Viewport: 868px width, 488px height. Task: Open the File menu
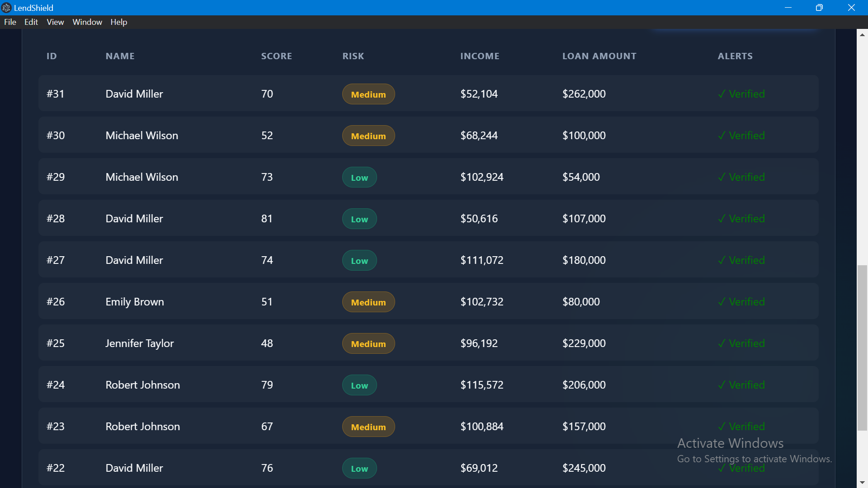click(x=10, y=22)
